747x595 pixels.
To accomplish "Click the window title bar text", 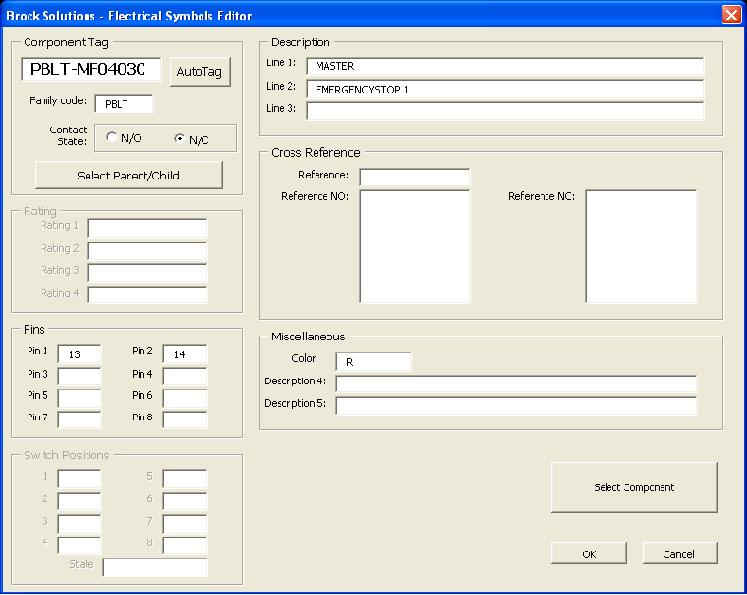I will coord(129,16).
